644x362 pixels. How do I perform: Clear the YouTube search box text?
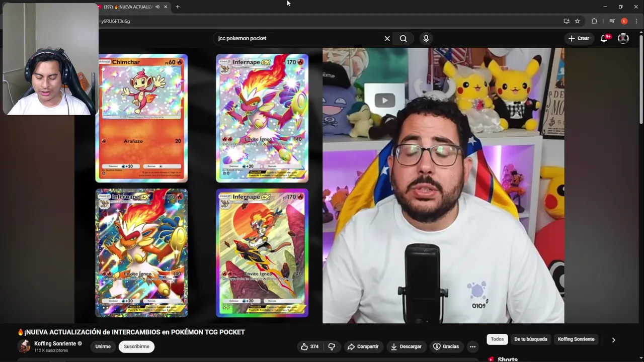(x=387, y=38)
